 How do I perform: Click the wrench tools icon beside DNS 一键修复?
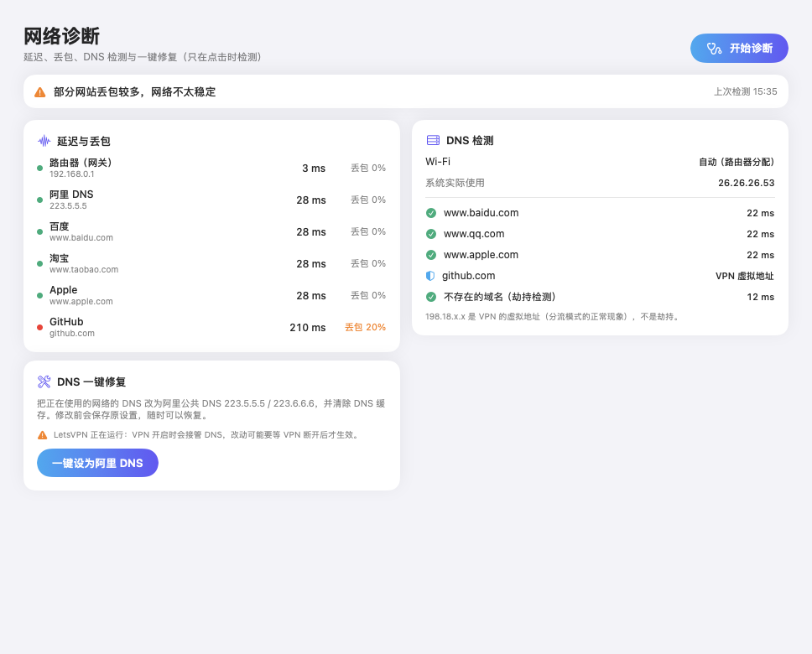click(44, 381)
